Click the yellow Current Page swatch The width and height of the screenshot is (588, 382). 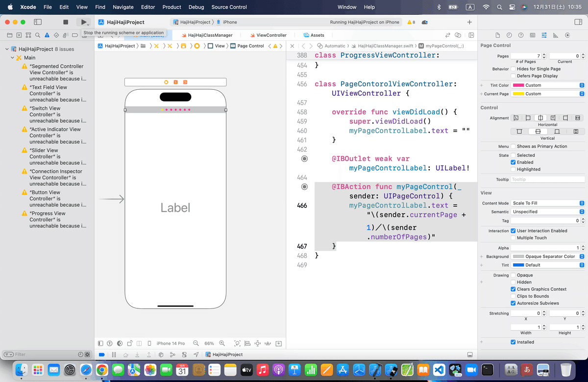click(x=518, y=94)
